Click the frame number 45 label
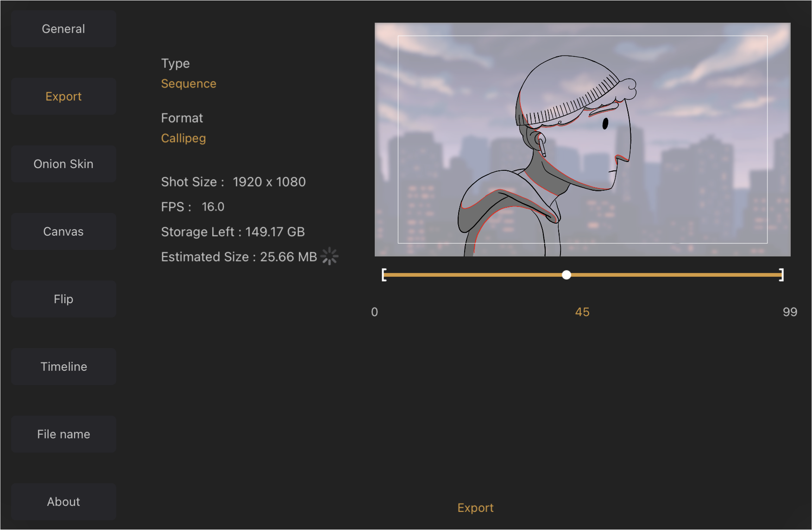Viewport: 812px width, 530px height. [x=582, y=312]
